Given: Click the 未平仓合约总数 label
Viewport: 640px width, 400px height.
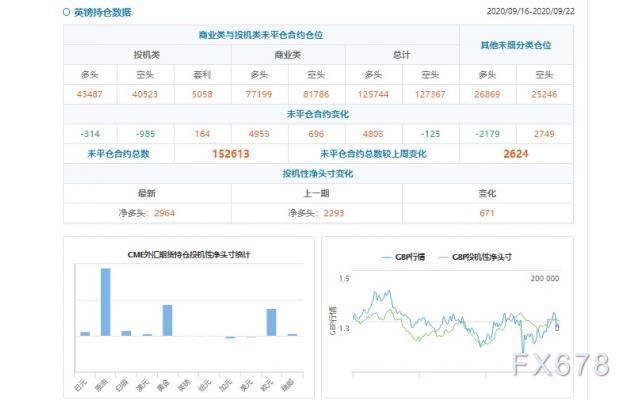Looking at the screenshot, I should click(x=118, y=154).
